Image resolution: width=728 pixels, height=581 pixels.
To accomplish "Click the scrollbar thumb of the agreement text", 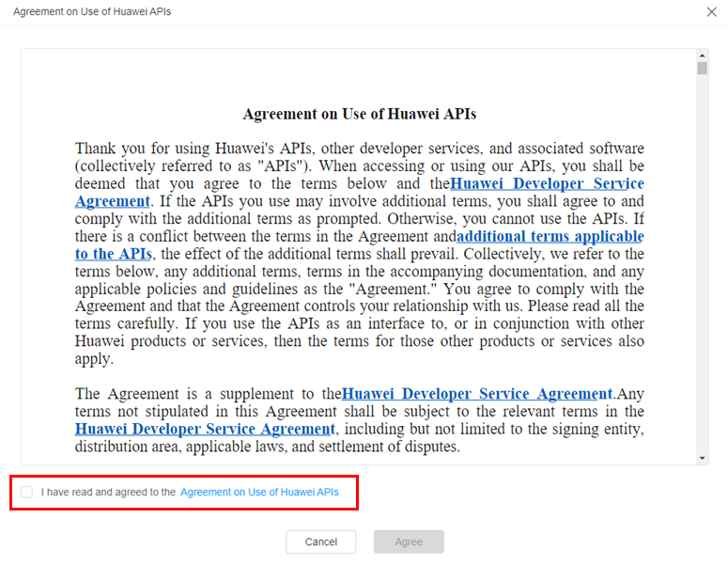I will coord(702,69).
